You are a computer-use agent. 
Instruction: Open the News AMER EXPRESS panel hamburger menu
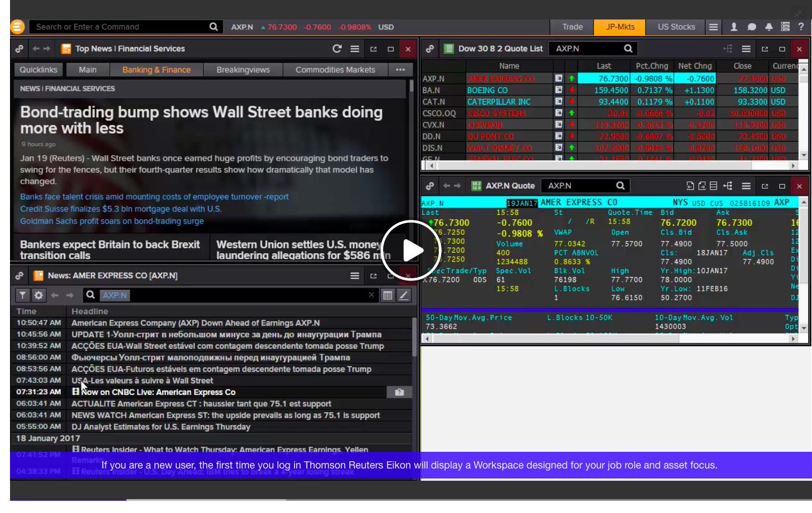point(354,275)
